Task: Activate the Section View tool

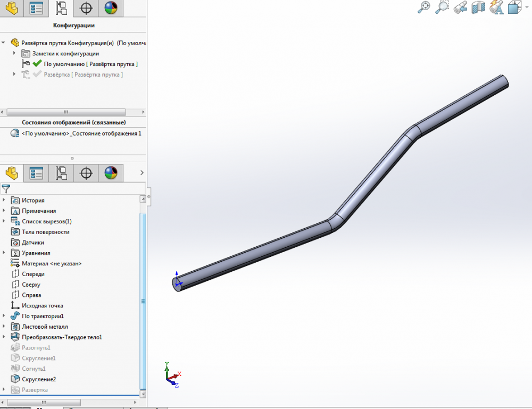Action: pyautogui.click(x=478, y=7)
